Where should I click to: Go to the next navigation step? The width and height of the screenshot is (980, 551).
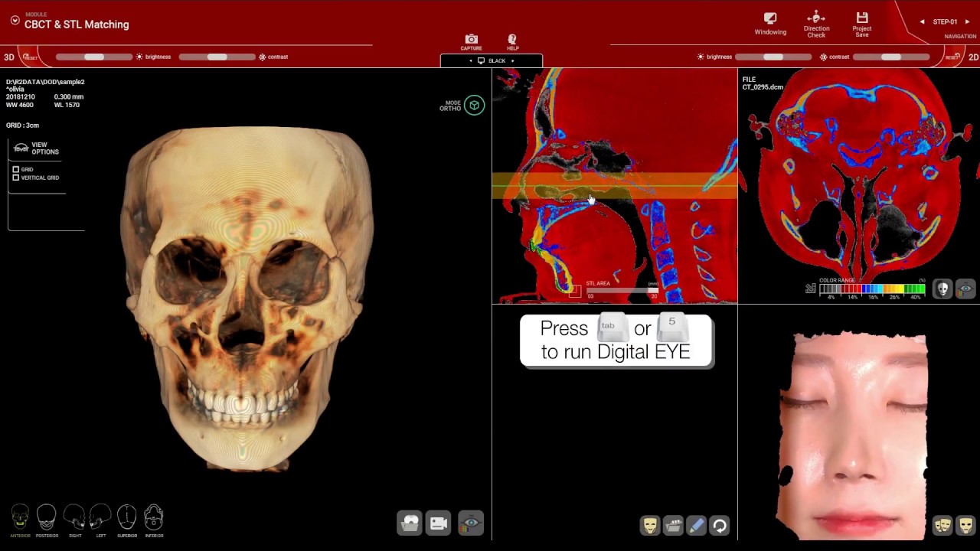click(967, 22)
